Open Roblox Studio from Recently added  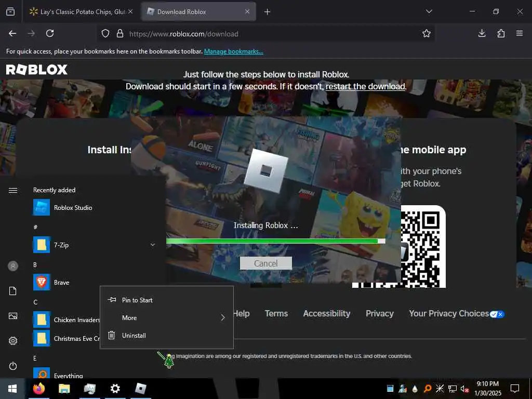tap(95, 208)
